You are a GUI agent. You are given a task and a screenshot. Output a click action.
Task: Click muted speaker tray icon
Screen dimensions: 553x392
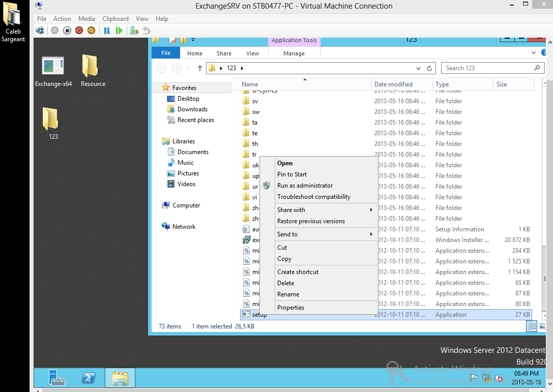(x=499, y=378)
